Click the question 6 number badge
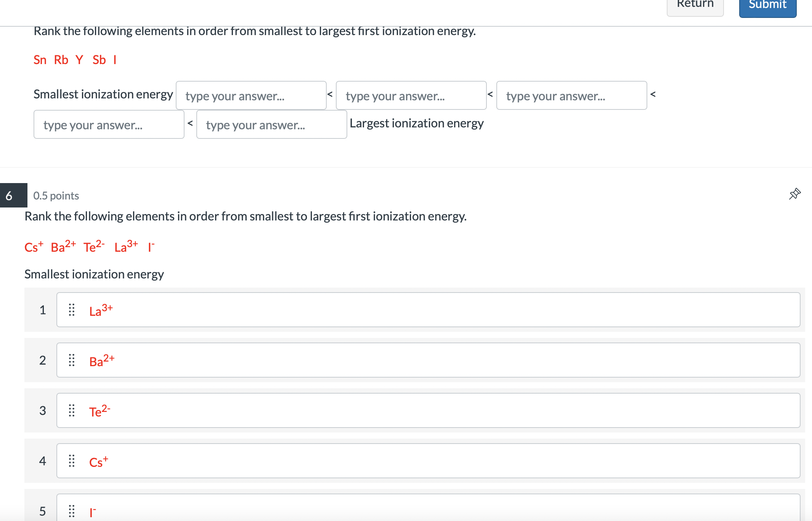The width and height of the screenshot is (812, 521). (13, 195)
